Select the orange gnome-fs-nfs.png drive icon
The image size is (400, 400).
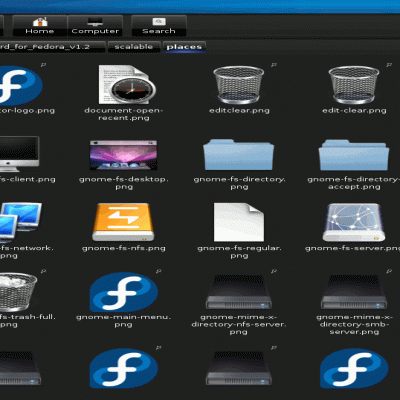pos(123,222)
